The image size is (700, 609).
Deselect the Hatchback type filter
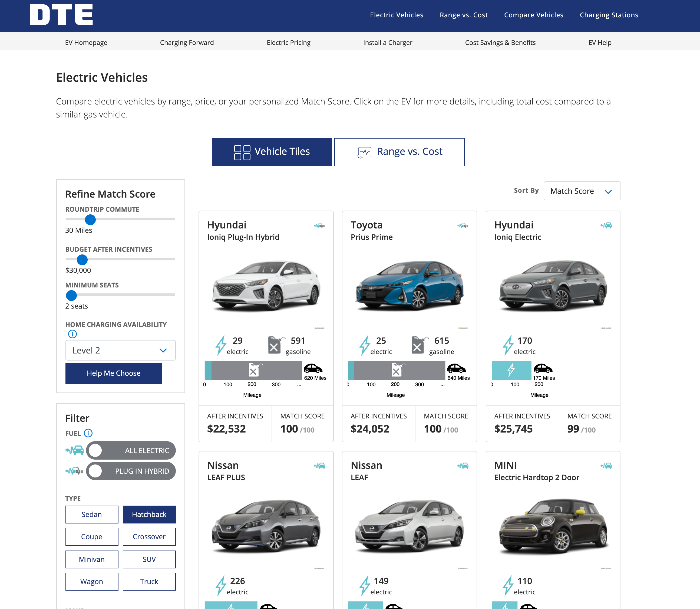149,515
